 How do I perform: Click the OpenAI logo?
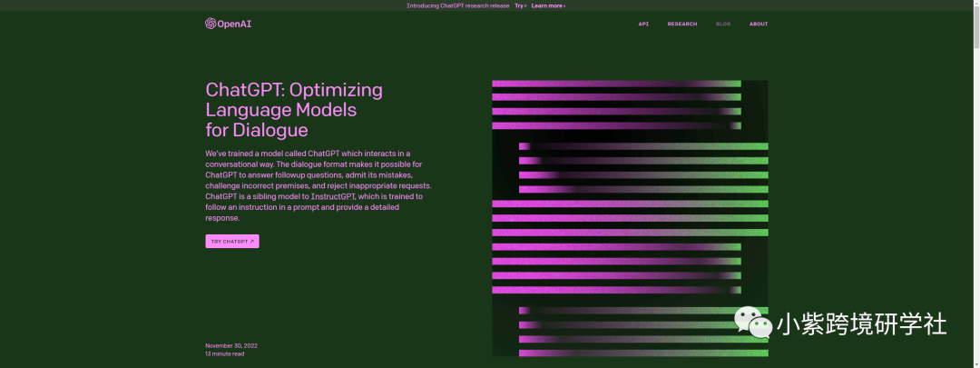[x=228, y=24]
